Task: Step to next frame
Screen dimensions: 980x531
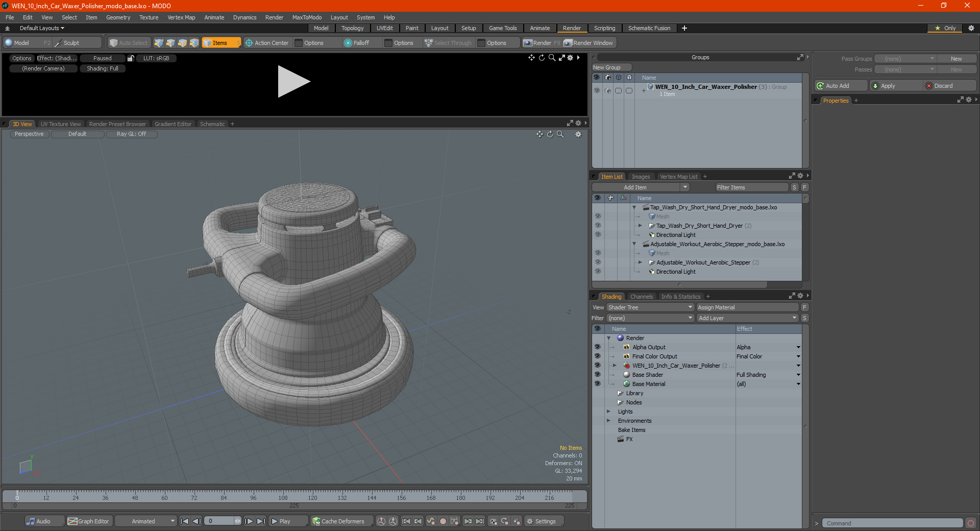Action: click(249, 521)
